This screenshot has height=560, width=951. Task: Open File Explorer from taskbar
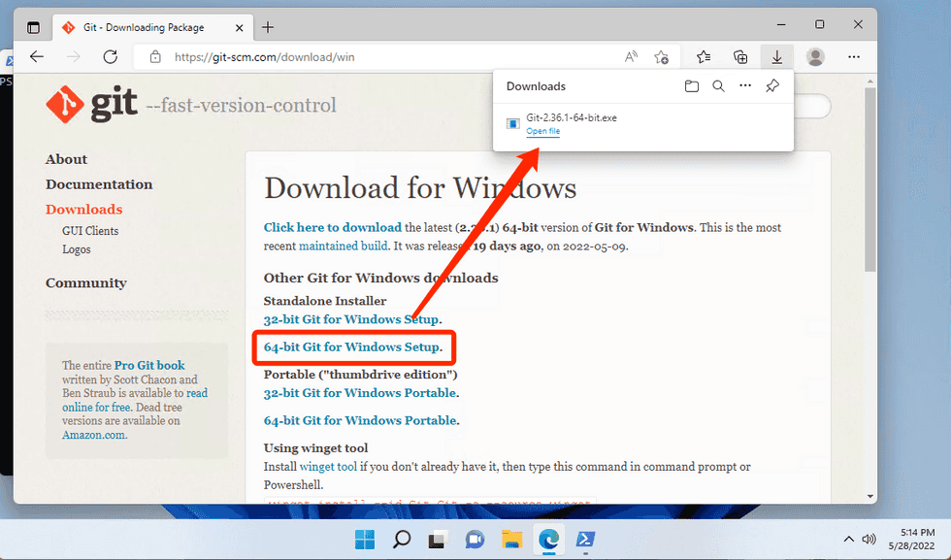(x=512, y=539)
